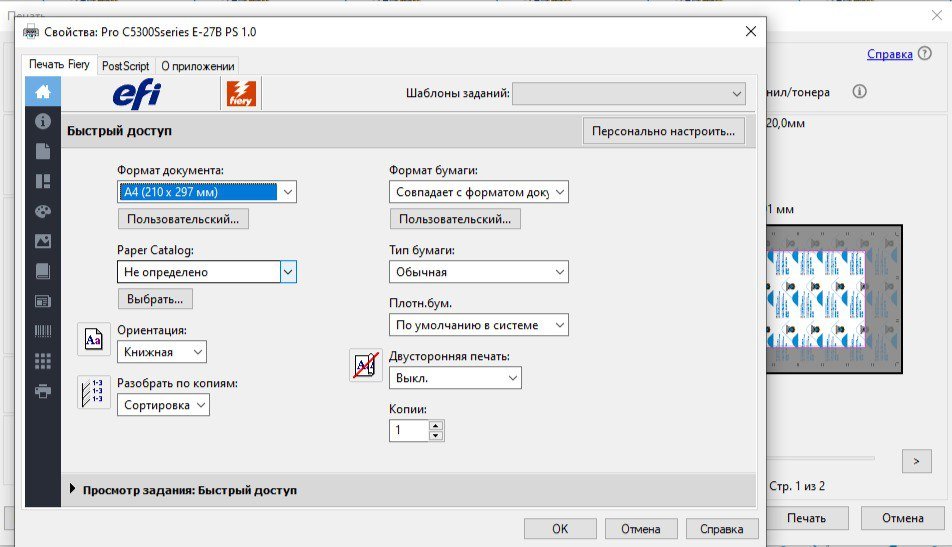Switch to the О приложении tab

pos(197,66)
